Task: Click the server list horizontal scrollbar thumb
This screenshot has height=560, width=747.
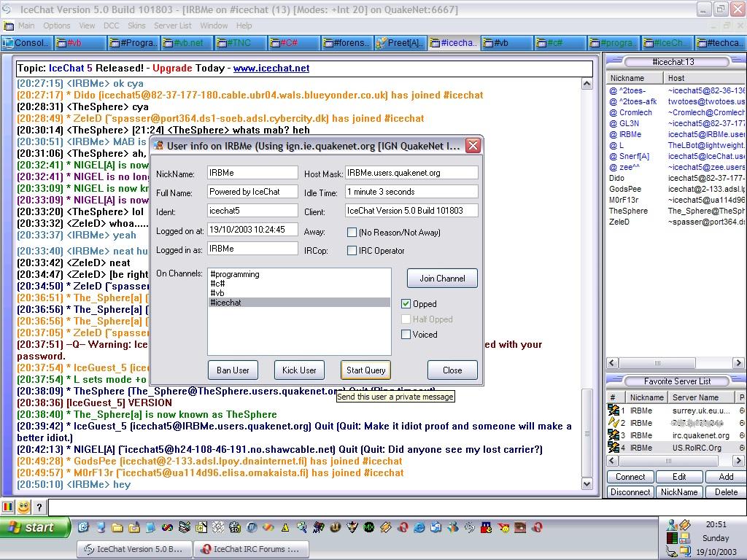Action: point(668,461)
